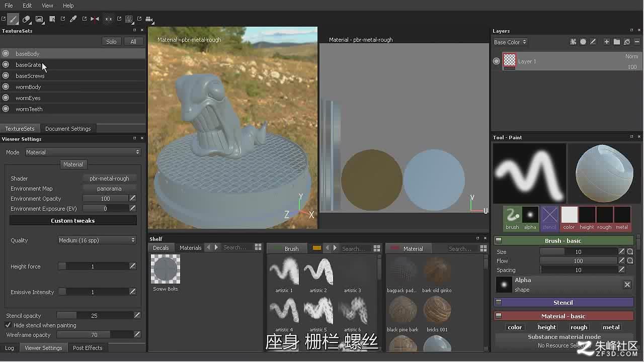
Task: Click the All button in TextureSets
Action: pyautogui.click(x=133, y=42)
